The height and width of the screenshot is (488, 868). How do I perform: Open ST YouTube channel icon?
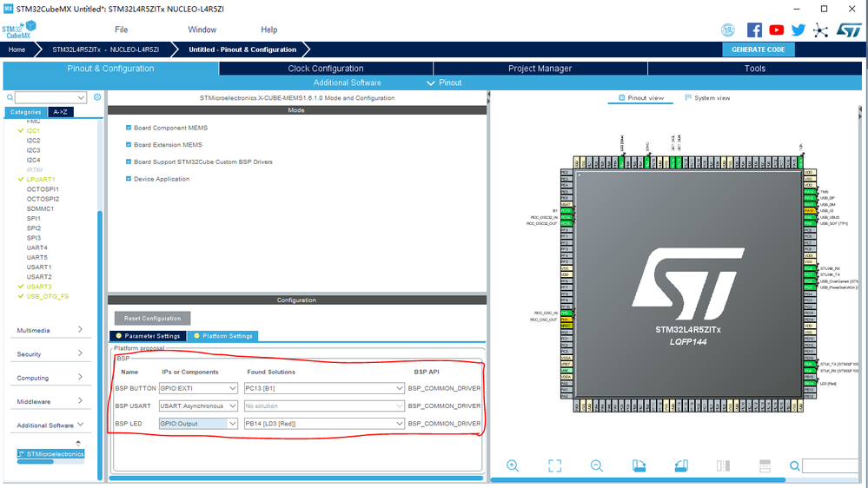tap(777, 30)
